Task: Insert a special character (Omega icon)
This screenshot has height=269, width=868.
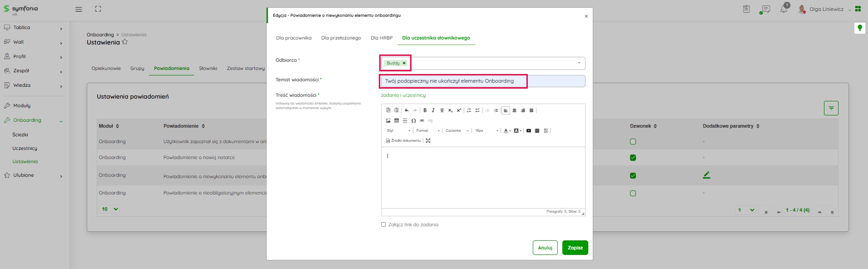Action: [413, 121]
